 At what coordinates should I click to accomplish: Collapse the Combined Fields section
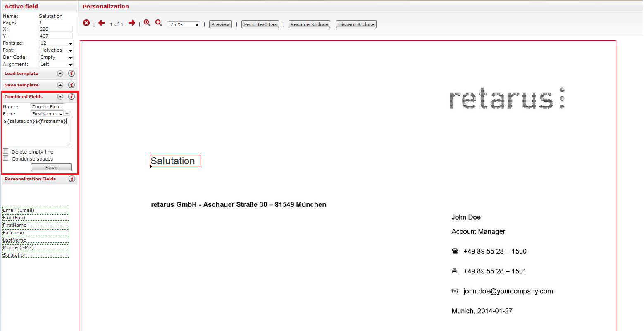60,97
